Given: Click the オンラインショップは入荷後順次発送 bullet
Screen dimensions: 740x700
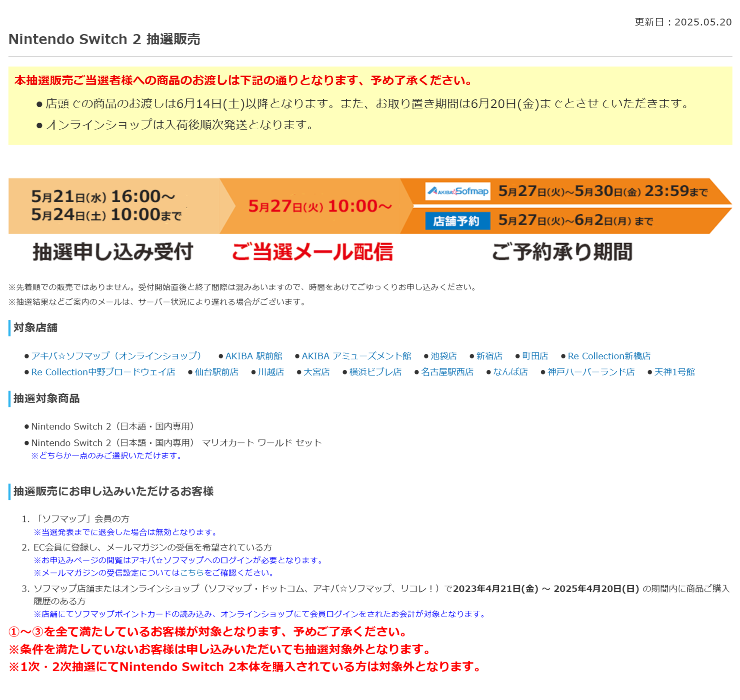Looking at the screenshot, I should [x=179, y=125].
